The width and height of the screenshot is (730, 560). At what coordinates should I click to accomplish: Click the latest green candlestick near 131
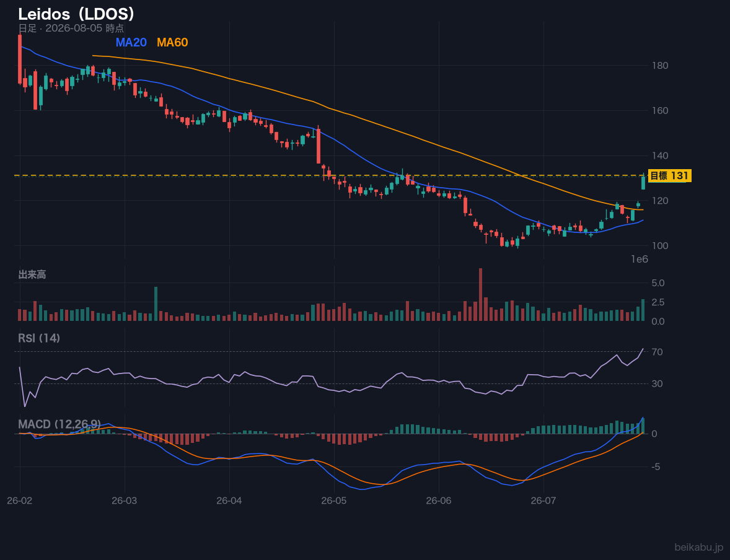tap(643, 181)
